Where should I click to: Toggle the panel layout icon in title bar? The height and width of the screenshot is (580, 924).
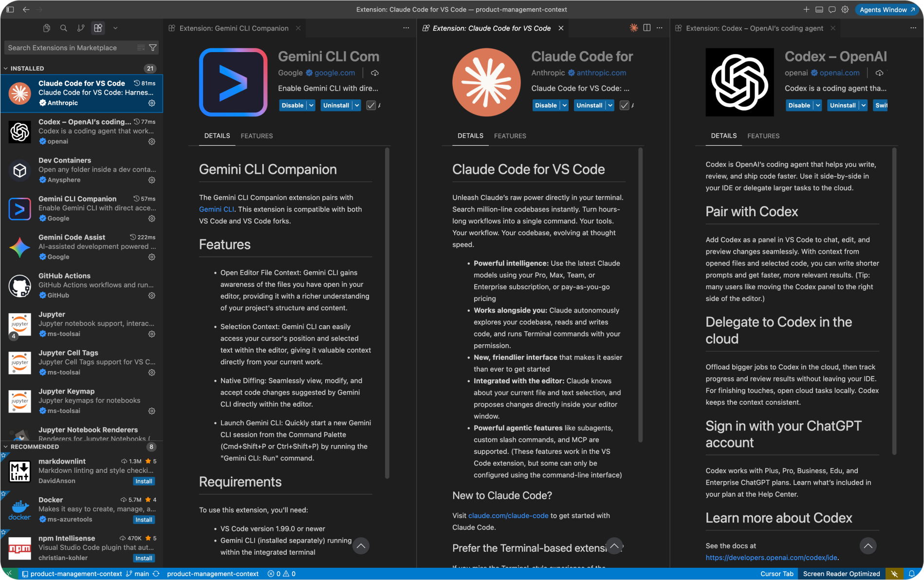[819, 9]
